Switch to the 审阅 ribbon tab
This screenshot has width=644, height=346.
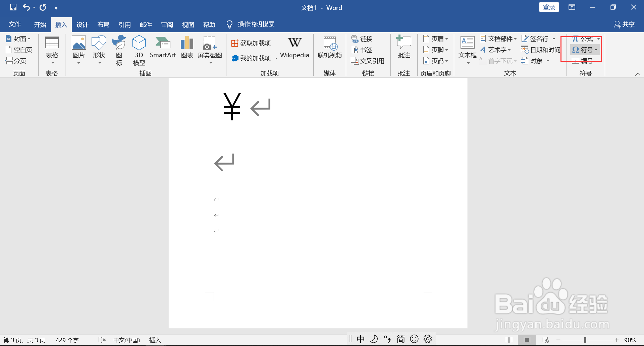click(167, 24)
